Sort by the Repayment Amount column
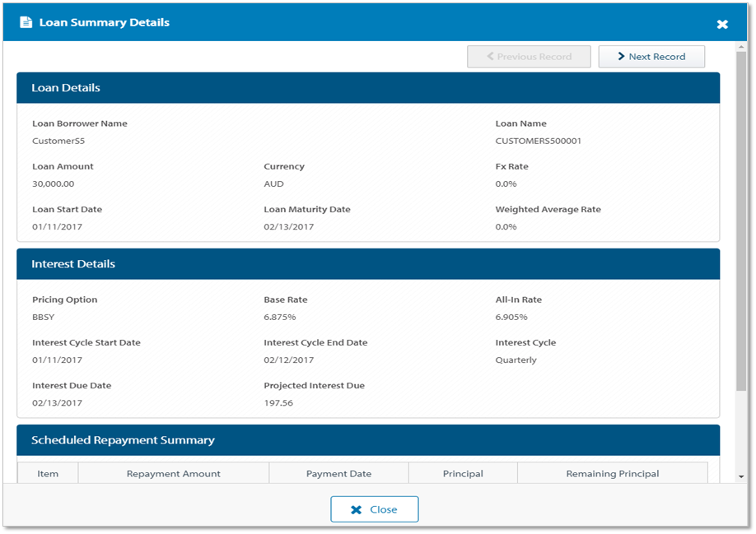 174,473
